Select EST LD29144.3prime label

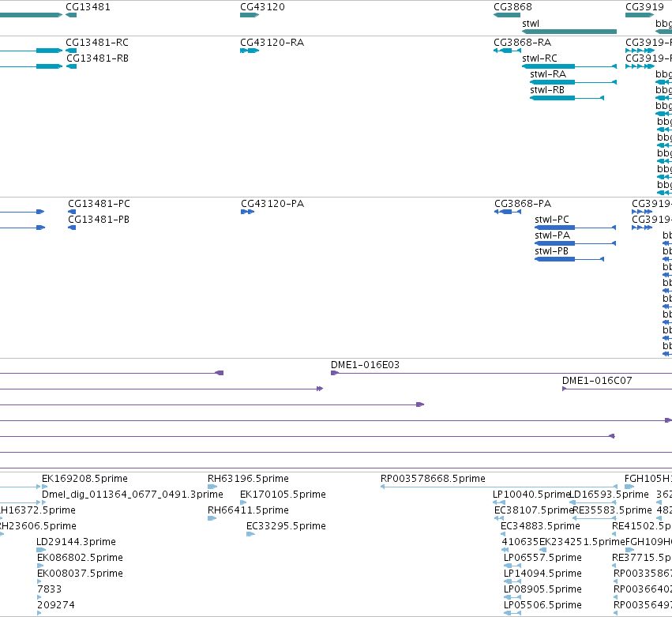click(77, 542)
